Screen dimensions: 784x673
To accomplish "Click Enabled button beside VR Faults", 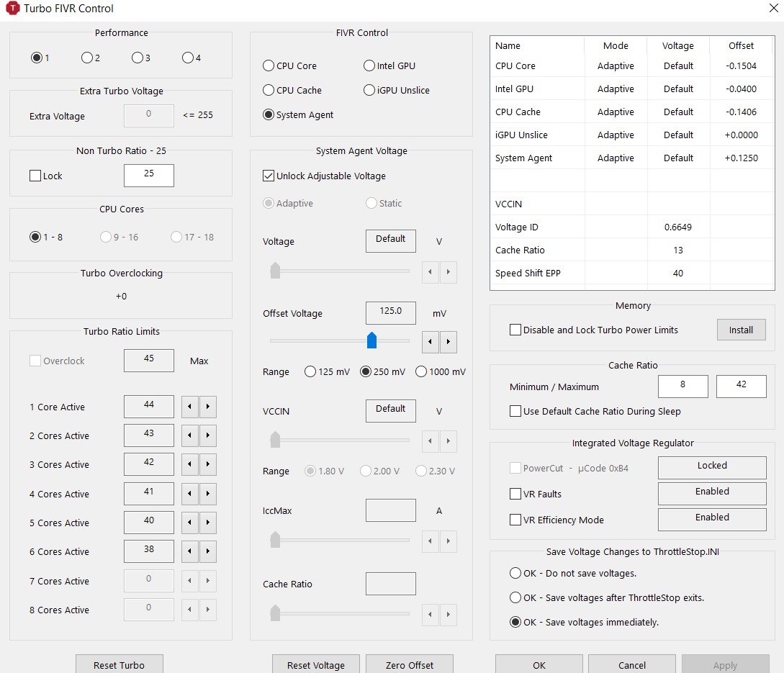I will click(x=712, y=493).
